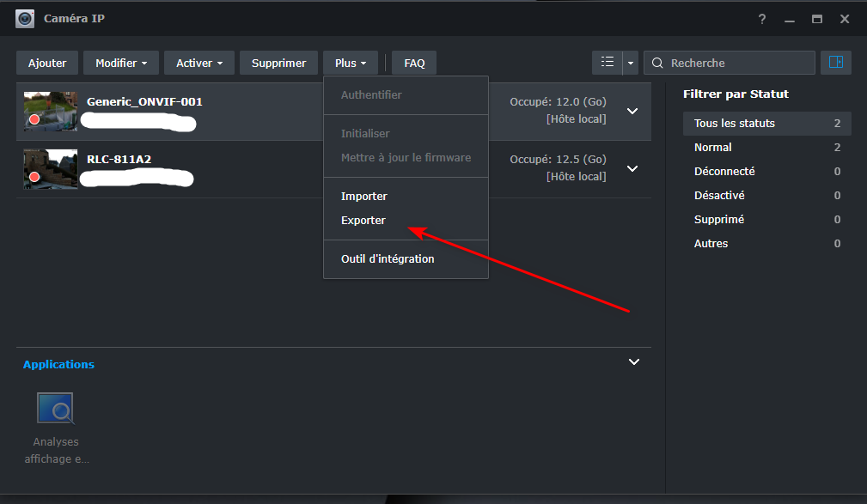This screenshot has width=867, height=504.
Task: Open Analyses affichage application icon
Action: click(55, 409)
